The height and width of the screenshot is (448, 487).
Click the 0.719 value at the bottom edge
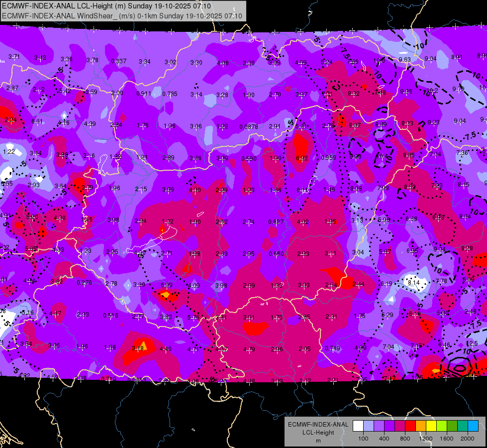point(109,379)
